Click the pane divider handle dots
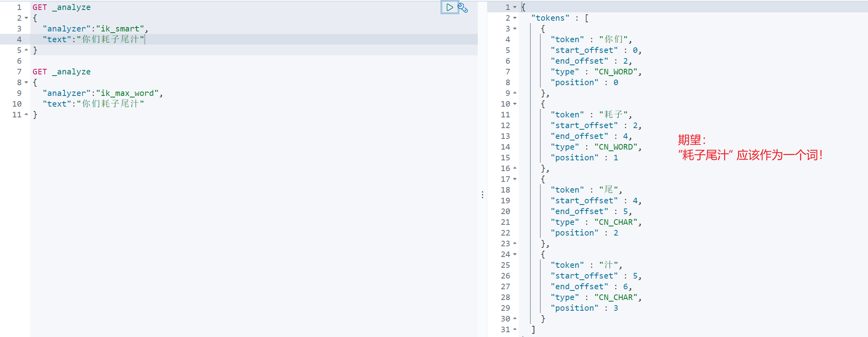Image resolution: width=868 pixels, height=337 pixels. pyautogui.click(x=483, y=195)
